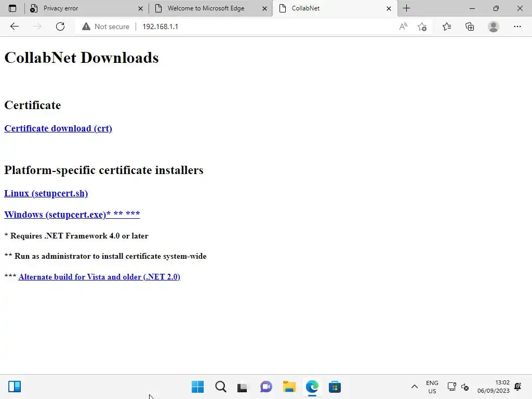This screenshot has width=532, height=399.
Task: Open File Explorer from taskbar
Action: [289, 387]
